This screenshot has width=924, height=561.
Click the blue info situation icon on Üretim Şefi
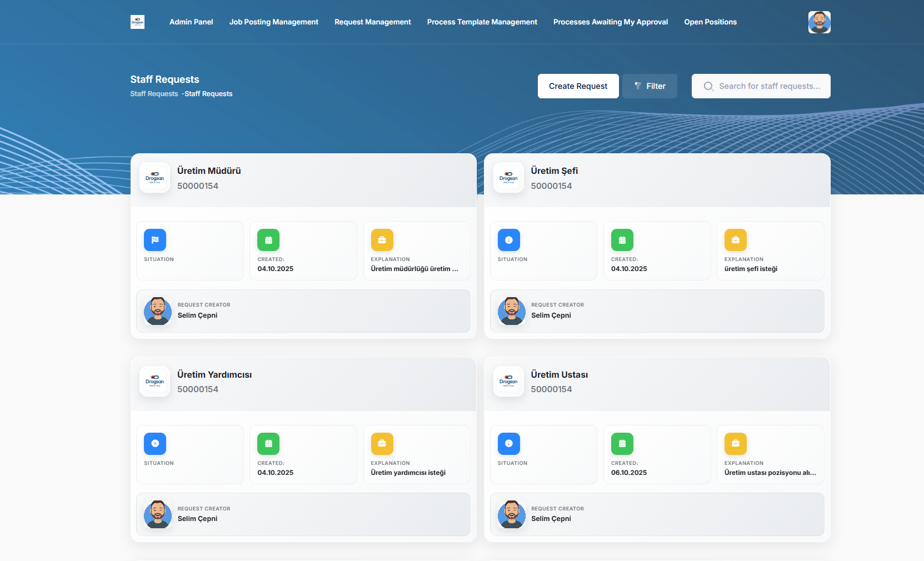pyautogui.click(x=508, y=240)
